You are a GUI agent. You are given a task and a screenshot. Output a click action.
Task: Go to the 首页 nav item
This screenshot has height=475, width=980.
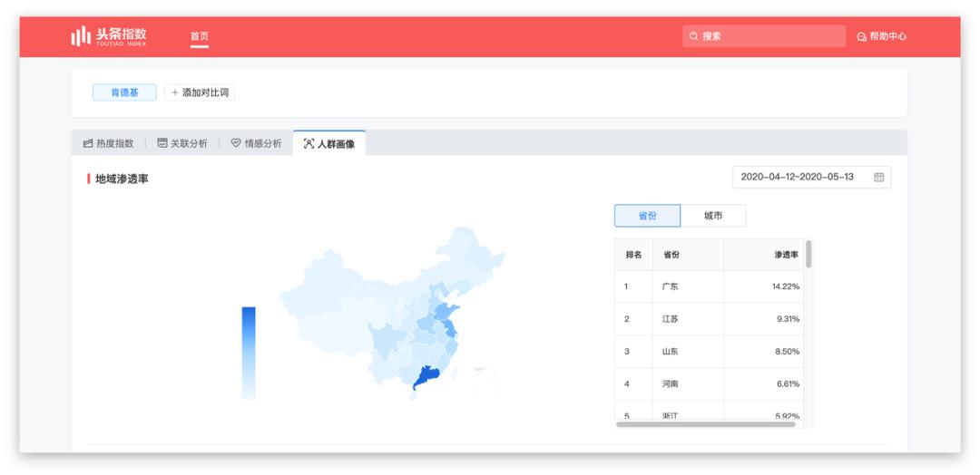point(200,36)
